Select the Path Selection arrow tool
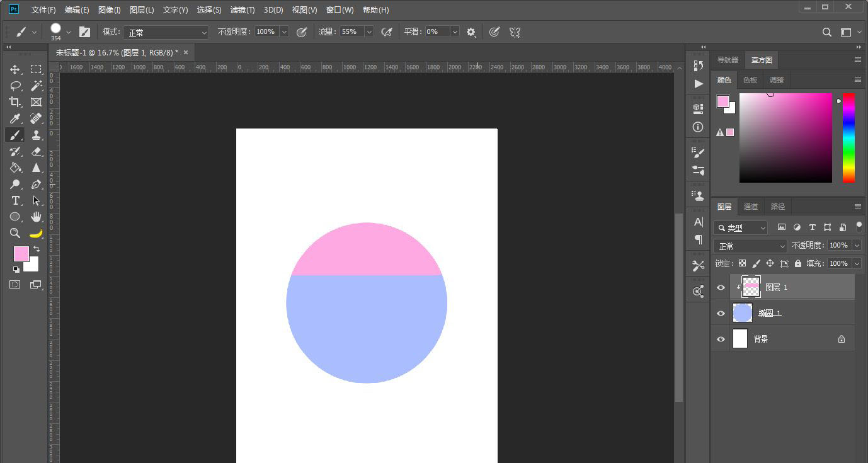Screen dimensions: 868x463 [x=36, y=200]
